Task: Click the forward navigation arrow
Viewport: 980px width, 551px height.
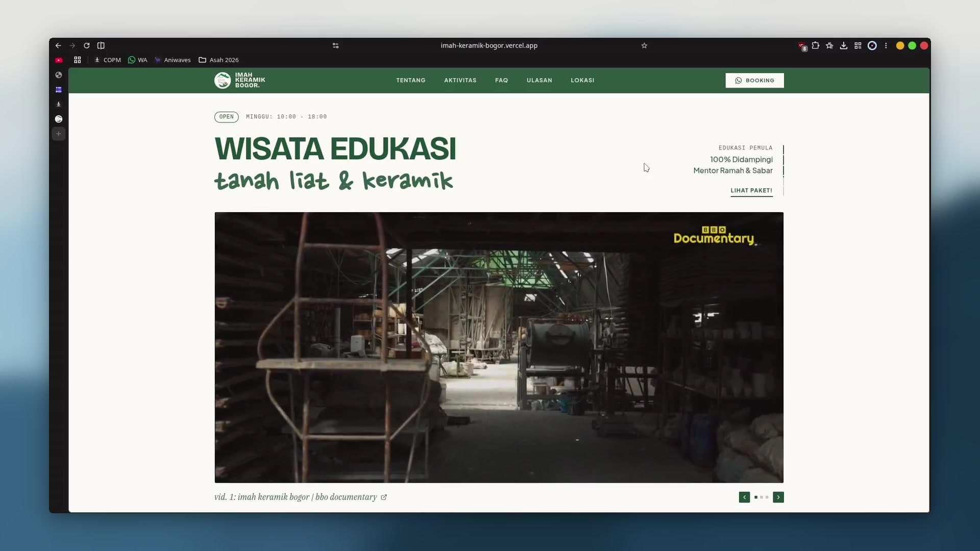Action: click(72, 45)
